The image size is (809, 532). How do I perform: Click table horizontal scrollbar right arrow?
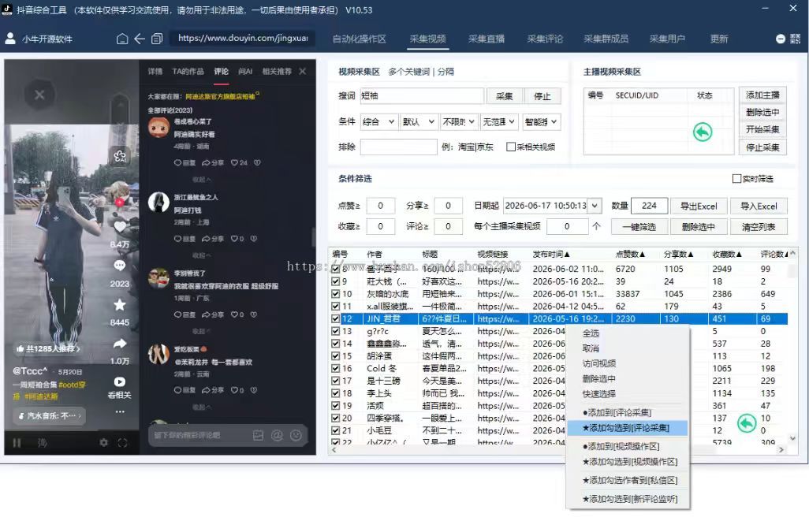point(781,449)
